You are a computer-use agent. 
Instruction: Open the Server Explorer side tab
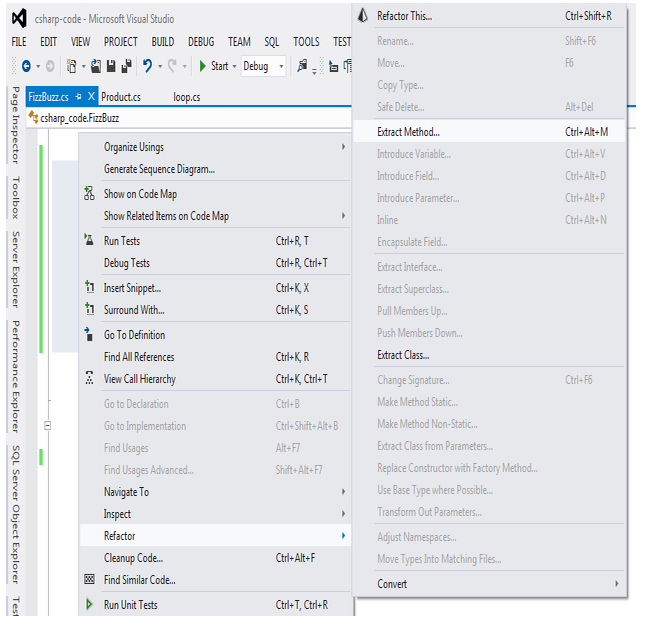coord(15,269)
